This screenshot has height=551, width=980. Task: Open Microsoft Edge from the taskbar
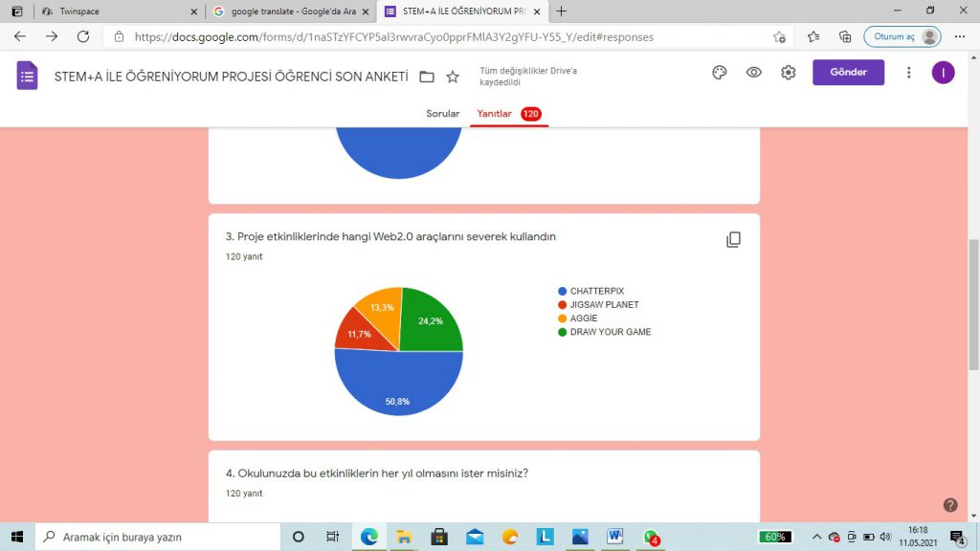click(368, 537)
